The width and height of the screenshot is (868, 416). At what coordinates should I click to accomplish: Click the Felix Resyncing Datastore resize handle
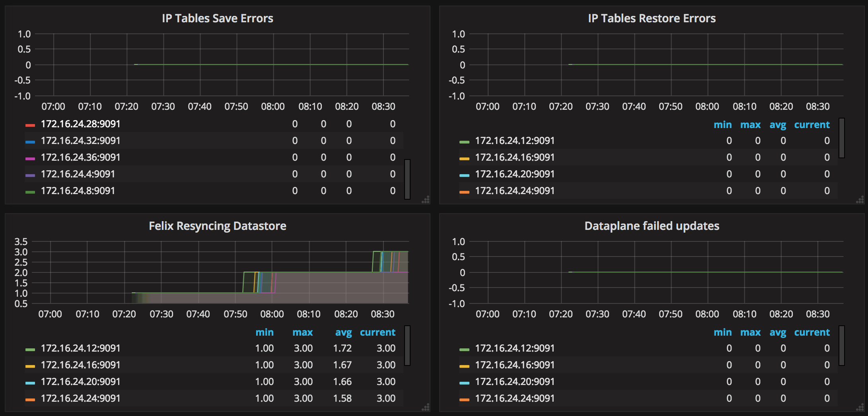[x=426, y=407]
